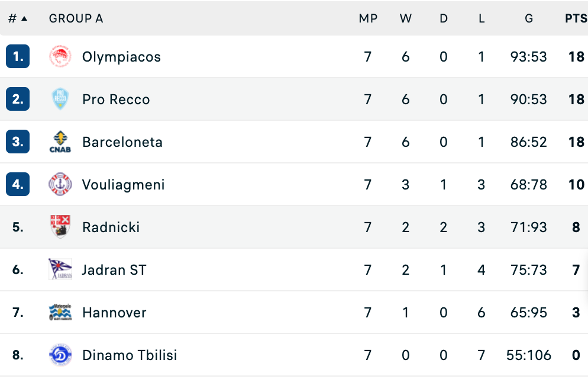Viewport: 588px width, 379px height.
Task: Click the Radnicki shield crest
Action: [x=60, y=227]
